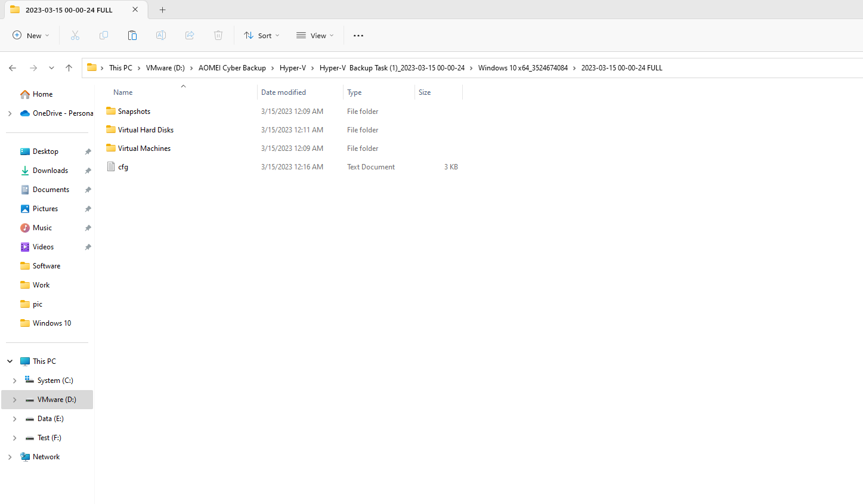The width and height of the screenshot is (863, 504).
Task: Select the Snapshots folder name
Action: point(134,112)
